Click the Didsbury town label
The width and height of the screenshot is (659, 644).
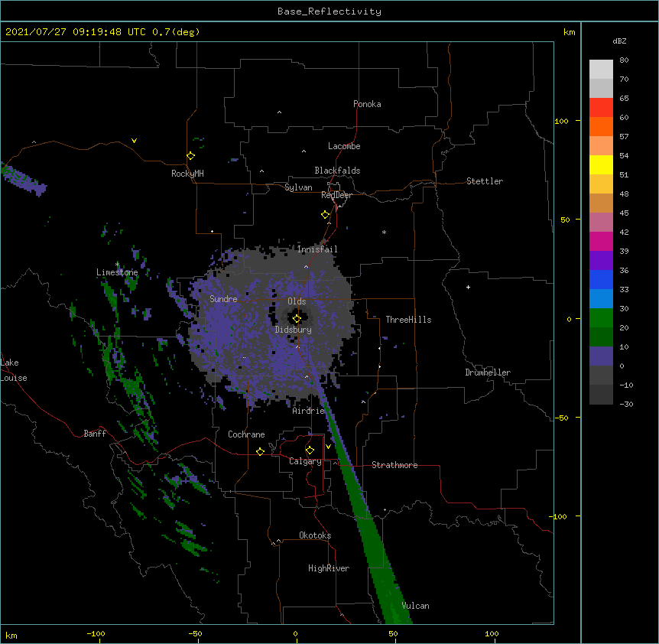pos(294,330)
